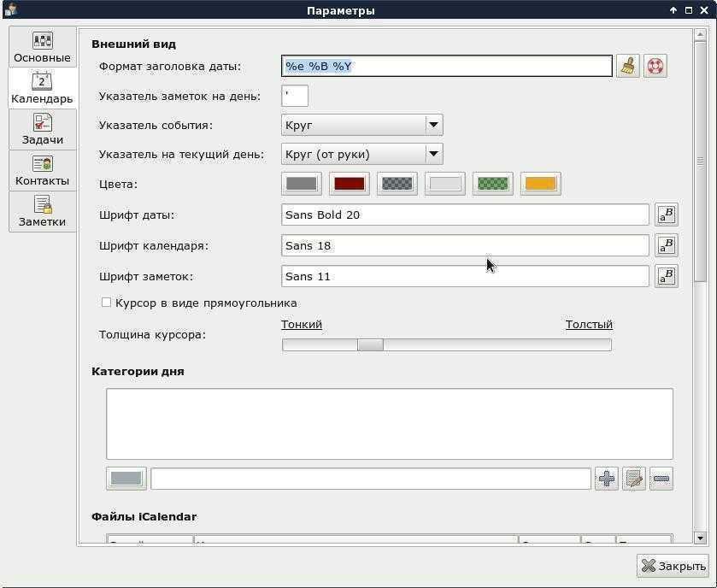The height and width of the screenshot is (588, 717).
Task: Click the Толстый slider label
Action: click(x=589, y=324)
